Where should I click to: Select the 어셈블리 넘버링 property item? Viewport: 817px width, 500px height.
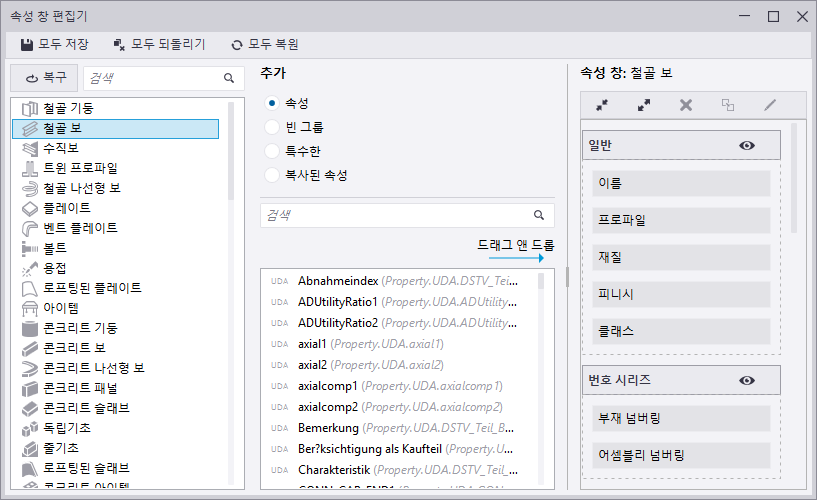tap(681, 455)
